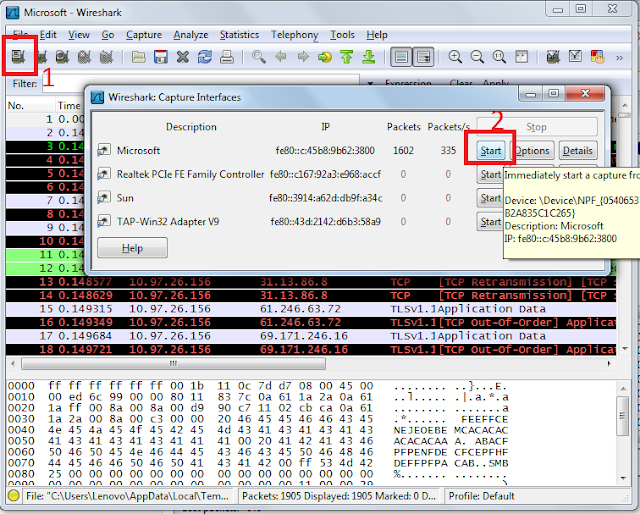Click hex offset 0000 row in bytes pane
The width and height of the screenshot is (640, 514).
point(257,386)
